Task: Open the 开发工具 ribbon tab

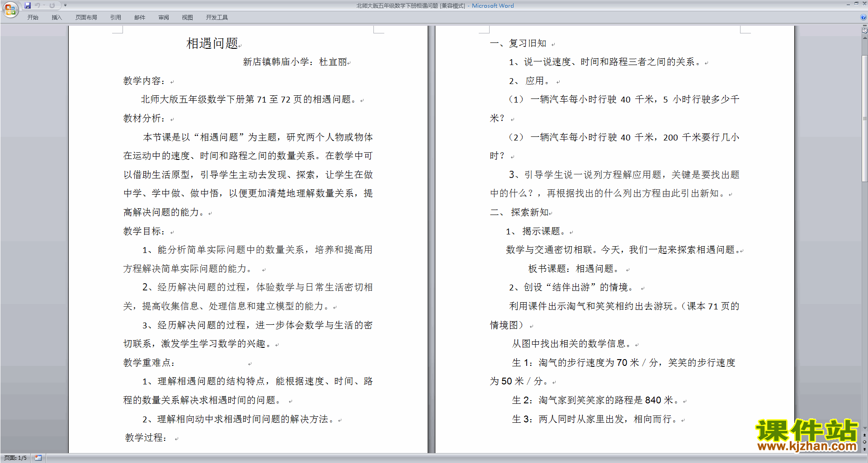Action: click(217, 18)
